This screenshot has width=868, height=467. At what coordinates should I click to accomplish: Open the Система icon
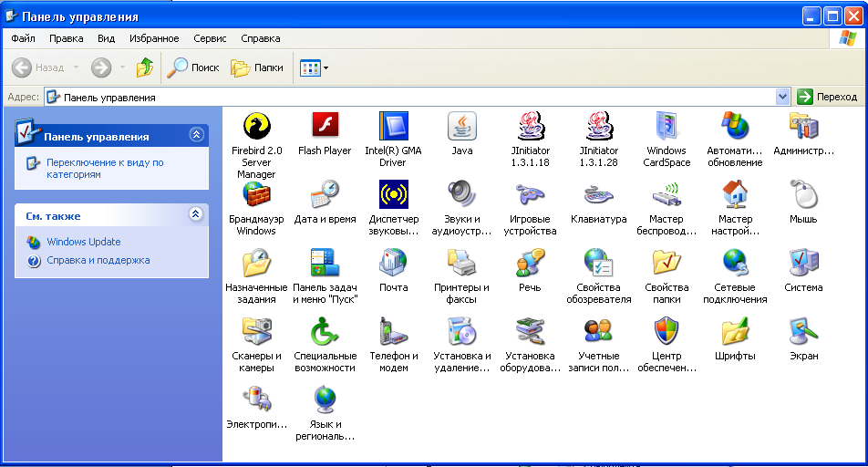click(803, 263)
